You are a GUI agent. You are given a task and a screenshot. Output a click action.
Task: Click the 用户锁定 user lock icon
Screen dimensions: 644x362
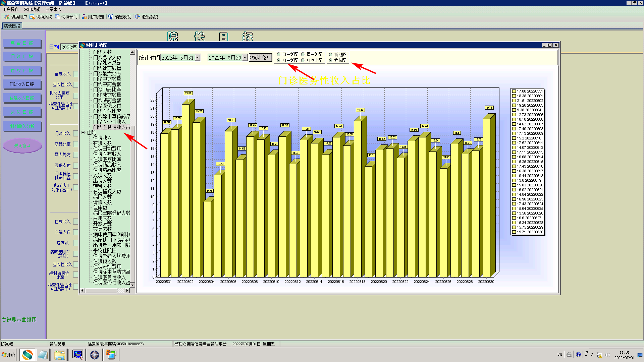click(x=84, y=17)
